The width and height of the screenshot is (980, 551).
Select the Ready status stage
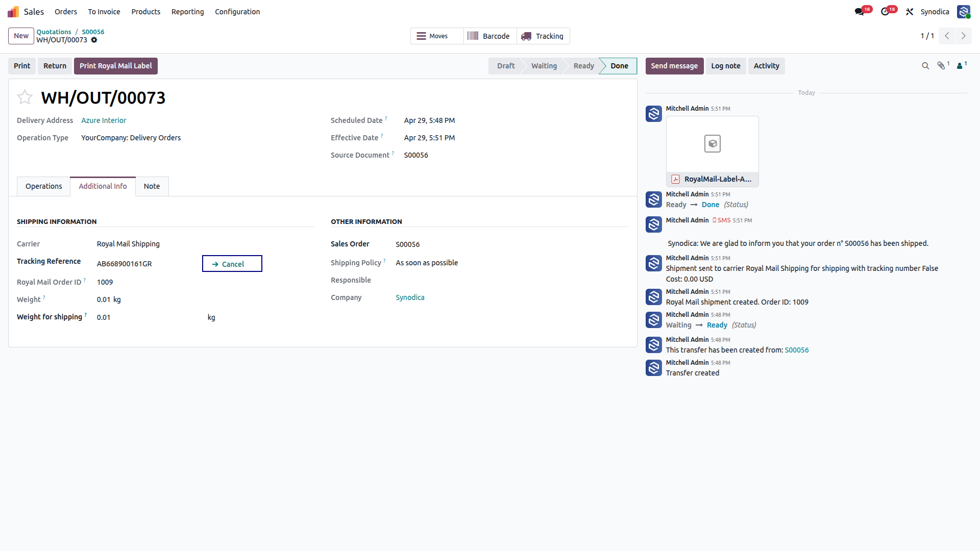pos(583,66)
